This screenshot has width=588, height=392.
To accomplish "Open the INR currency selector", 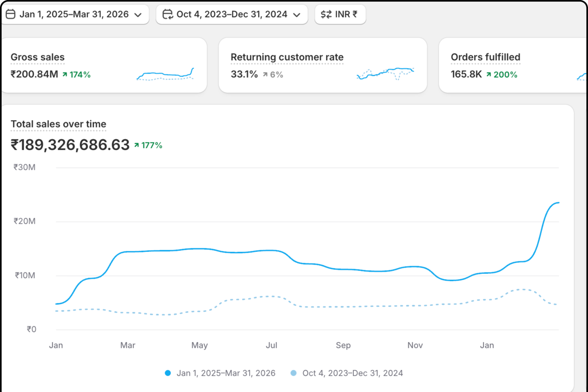I will click(x=340, y=14).
